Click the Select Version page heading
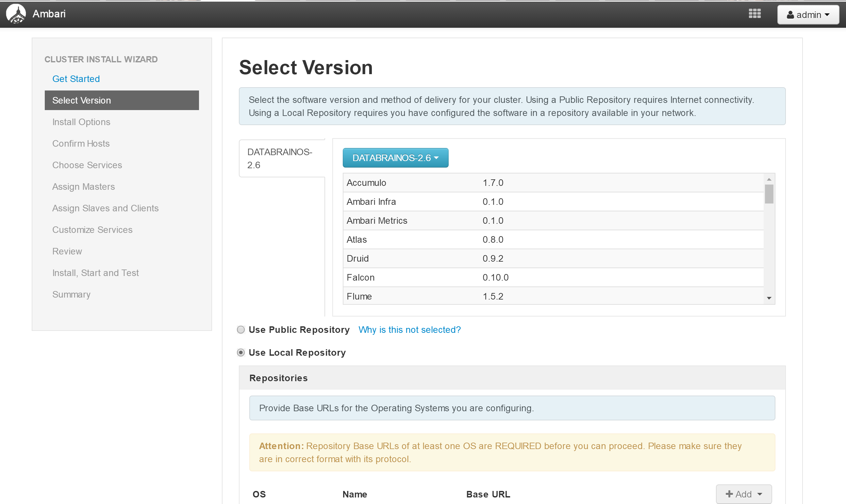The image size is (846, 504). tap(306, 67)
